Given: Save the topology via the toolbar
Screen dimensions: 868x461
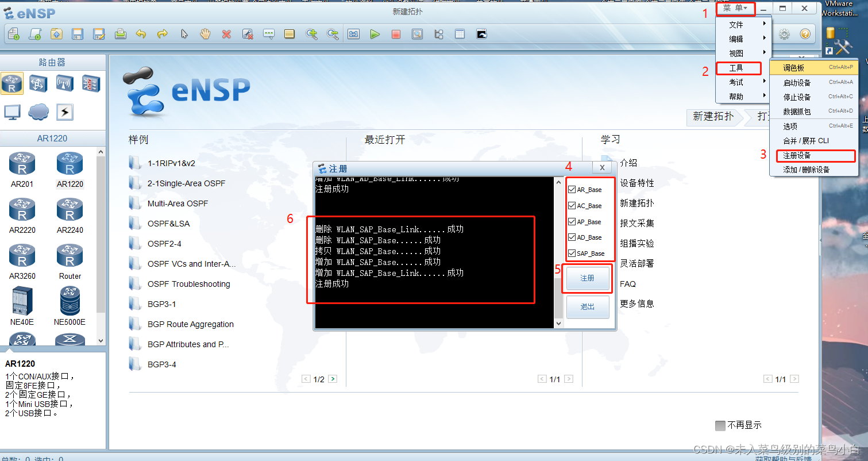Looking at the screenshot, I should click(78, 34).
